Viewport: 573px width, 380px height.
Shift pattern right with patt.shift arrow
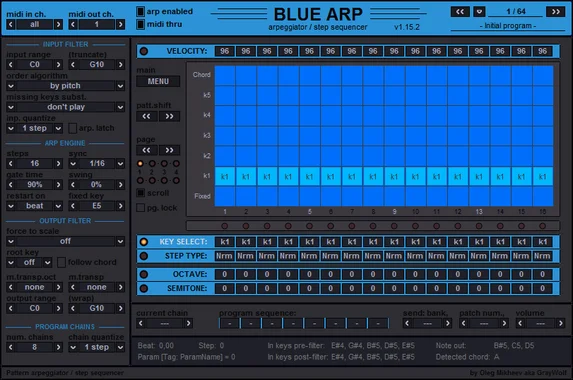(169, 117)
